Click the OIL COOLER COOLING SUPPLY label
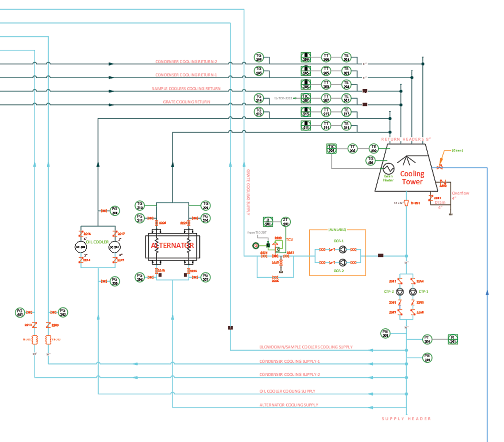This screenshot has width=504, height=442. (287, 391)
